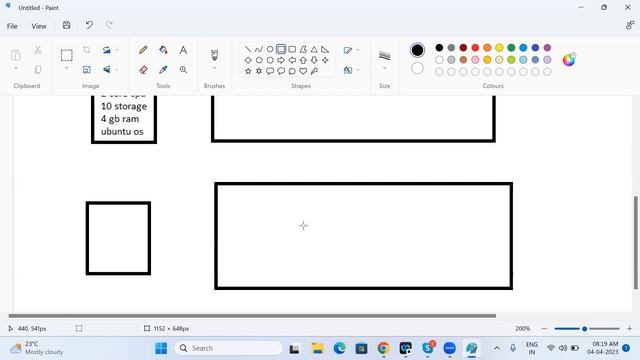Image resolution: width=640 pixels, height=360 pixels.
Task: Select the Diamond shape
Action: tap(248, 60)
